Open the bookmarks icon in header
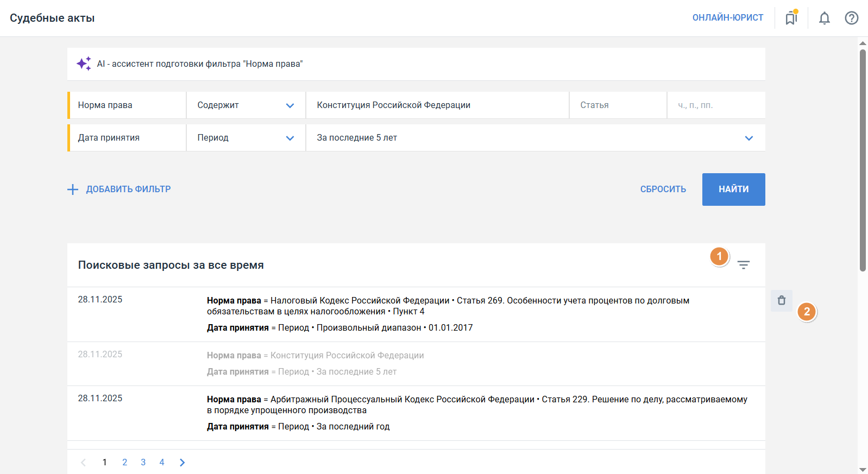Image resolution: width=868 pixels, height=474 pixels. [x=791, y=18]
